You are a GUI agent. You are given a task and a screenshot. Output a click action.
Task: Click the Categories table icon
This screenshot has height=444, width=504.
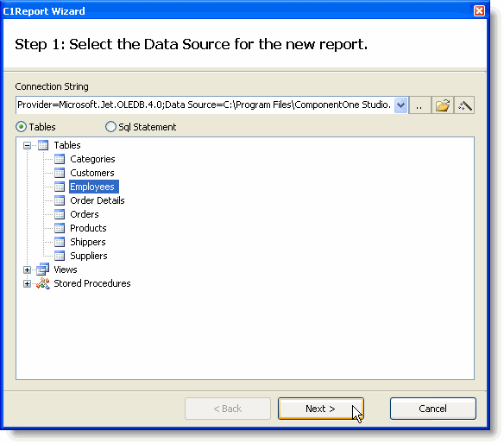60,159
